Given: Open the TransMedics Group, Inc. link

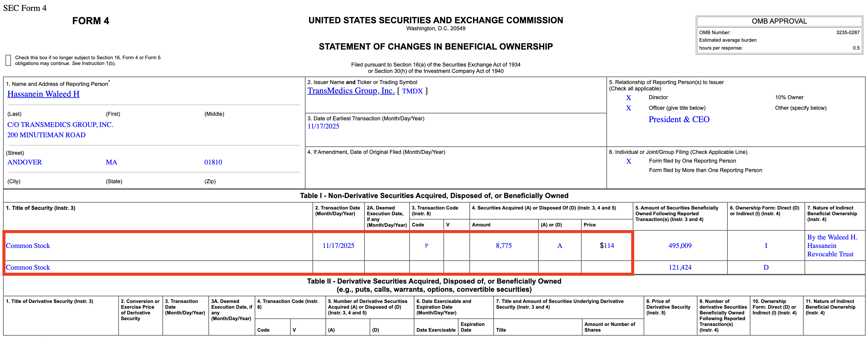Looking at the screenshot, I should (x=351, y=91).
